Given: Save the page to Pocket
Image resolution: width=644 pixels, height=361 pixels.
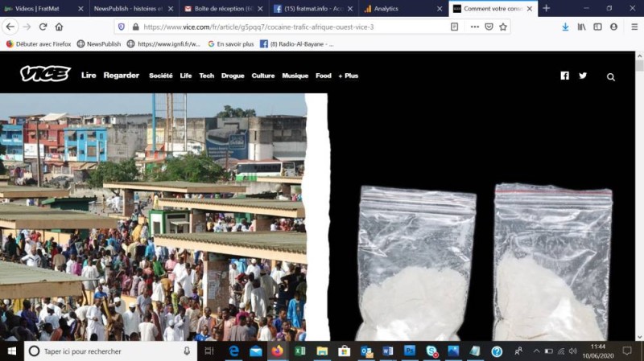Looking at the screenshot, I should point(489,27).
